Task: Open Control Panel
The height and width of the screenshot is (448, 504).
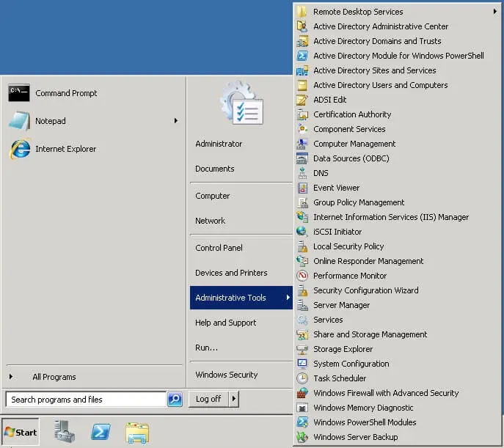Action: [x=219, y=248]
